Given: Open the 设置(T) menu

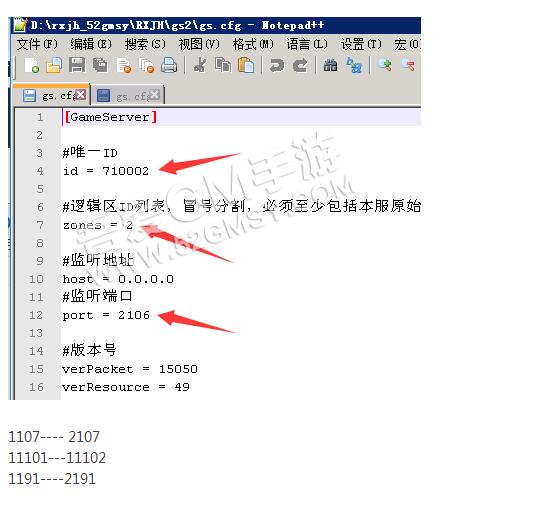Looking at the screenshot, I should [x=361, y=45].
